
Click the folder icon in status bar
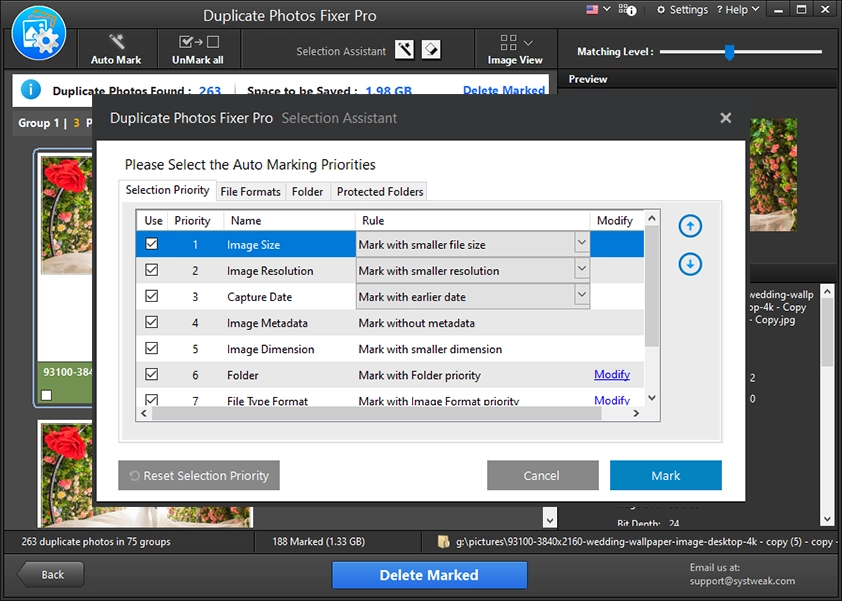(x=443, y=542)
